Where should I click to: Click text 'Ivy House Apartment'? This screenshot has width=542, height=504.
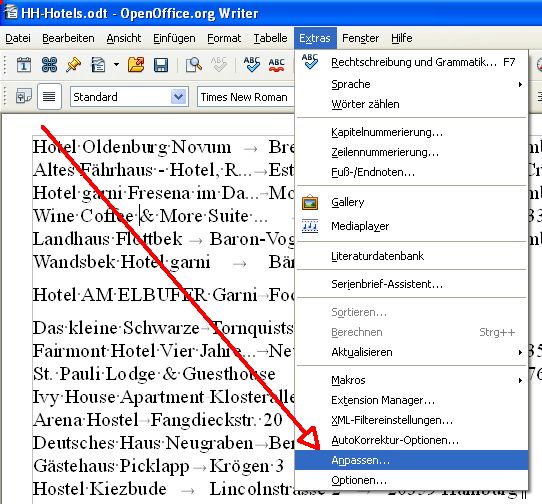click(118, 397)
